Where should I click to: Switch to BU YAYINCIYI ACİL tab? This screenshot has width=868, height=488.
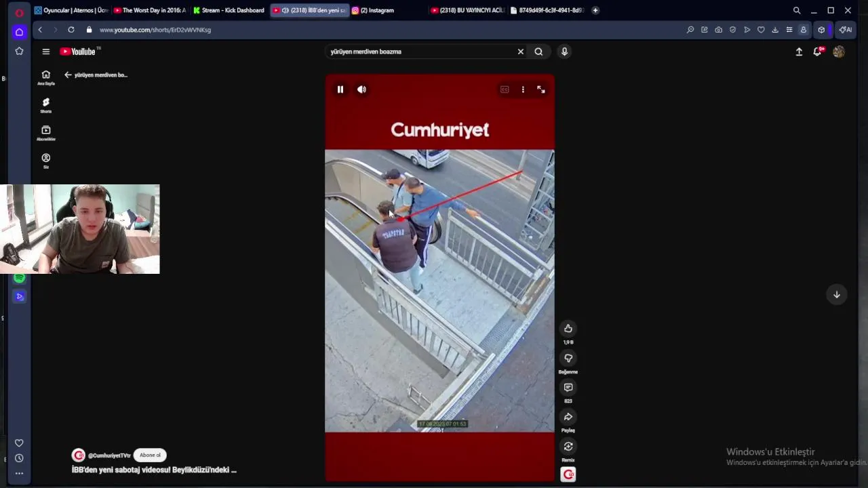click(468, 10)
